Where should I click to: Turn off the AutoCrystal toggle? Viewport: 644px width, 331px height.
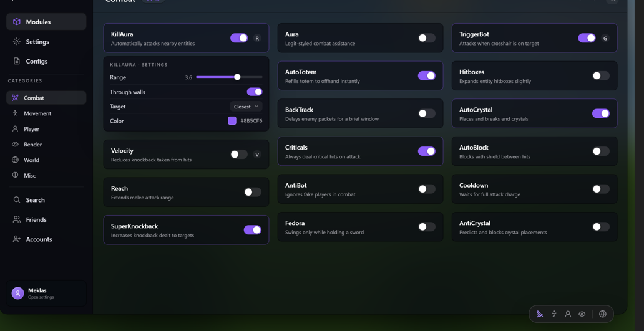601,113
